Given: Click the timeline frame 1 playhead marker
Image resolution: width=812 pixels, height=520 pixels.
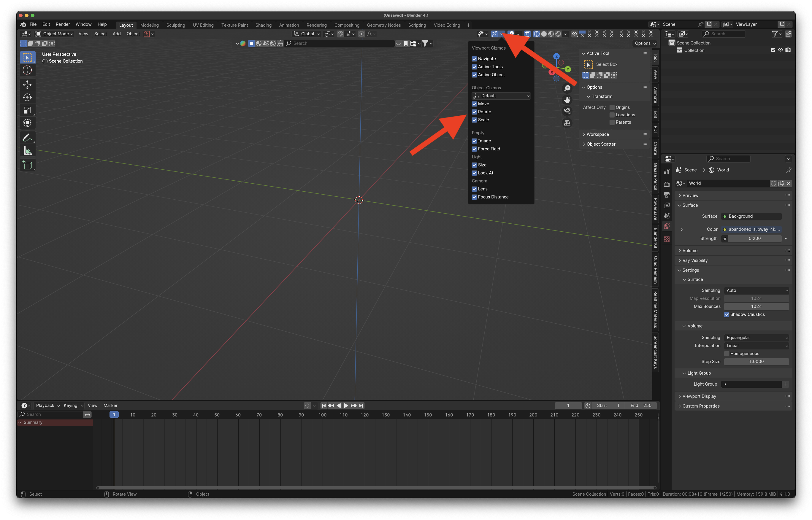Looking at the screenshot, I should pyautogui.click(x=114, y=415).
